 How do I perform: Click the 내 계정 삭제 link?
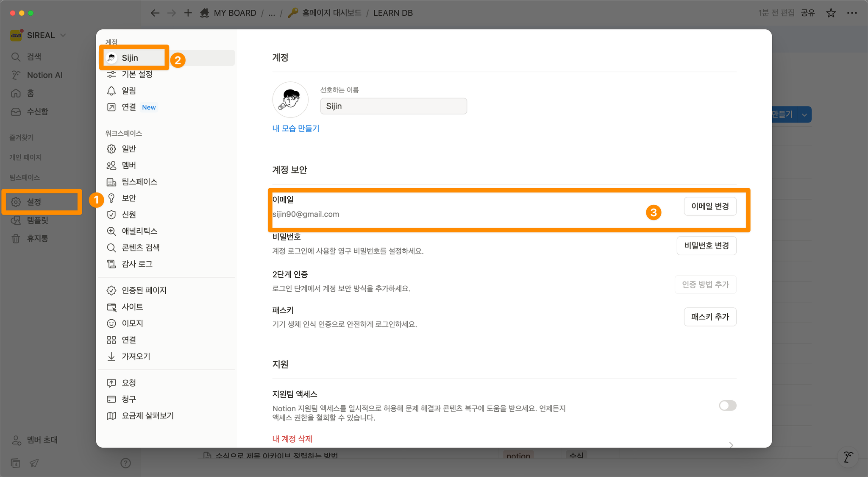[292, 439]
